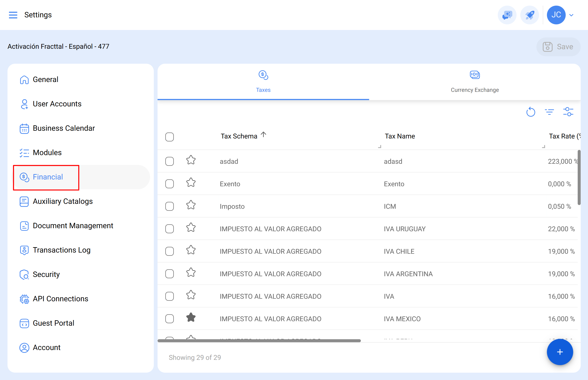
Task: Click the Guest Portal icon
Action: tap(24, 323)
